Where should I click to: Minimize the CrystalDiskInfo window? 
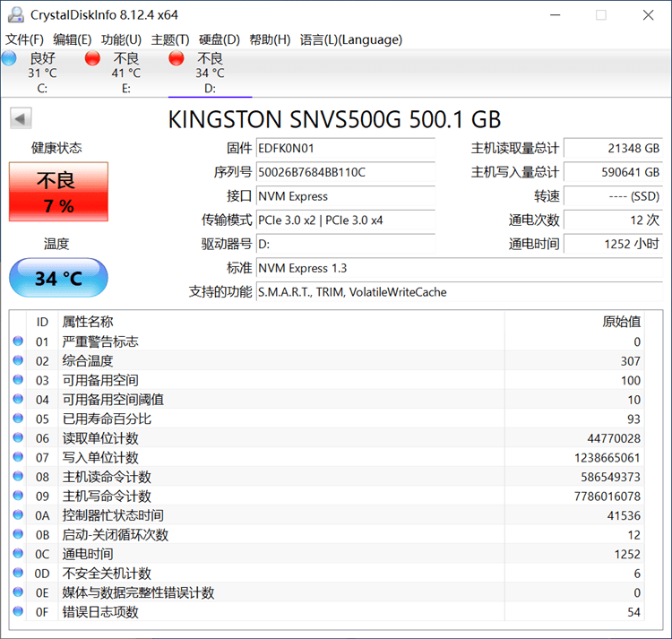click(x=556, y=15)
